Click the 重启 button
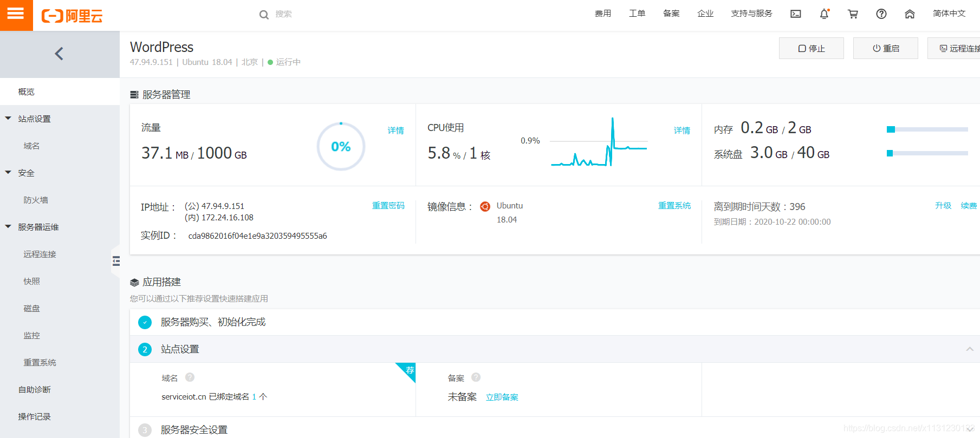This screenshot has width=980, height=438. 885,48
